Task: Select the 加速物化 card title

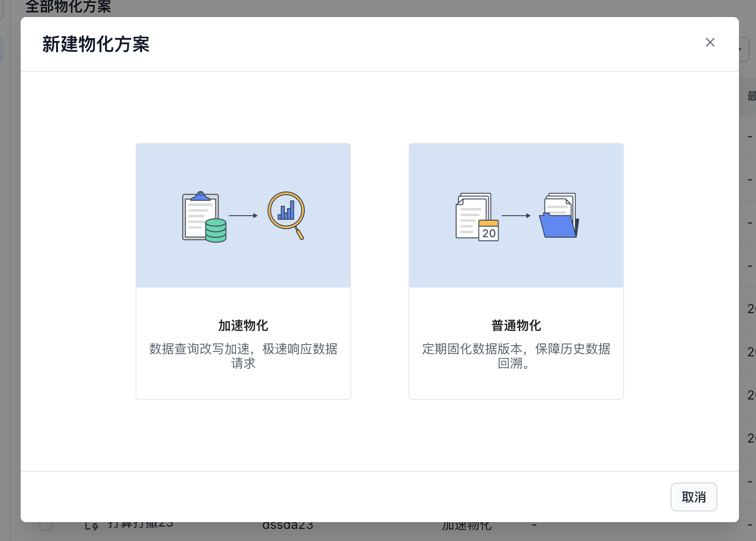Action: [x=243, y=325]
